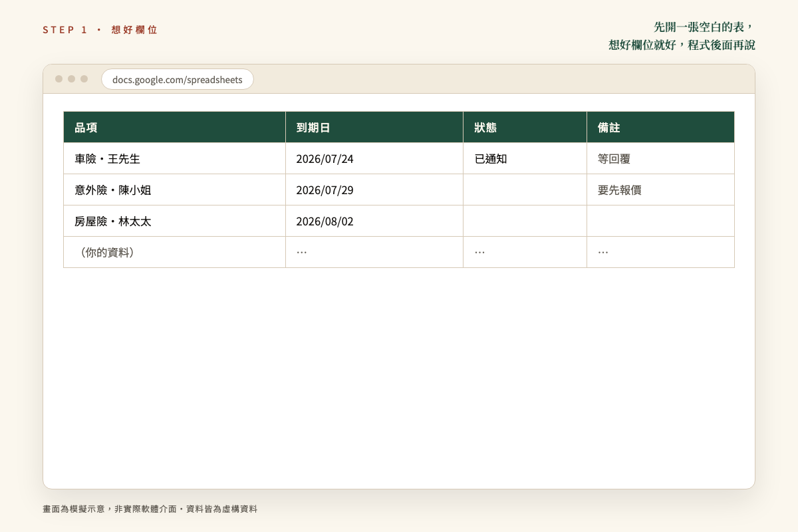The height and width of the screenshot is (532, 798).
Task: Click the middle browser window control dot
Action: pyautogui.click(x=71, y=78)
